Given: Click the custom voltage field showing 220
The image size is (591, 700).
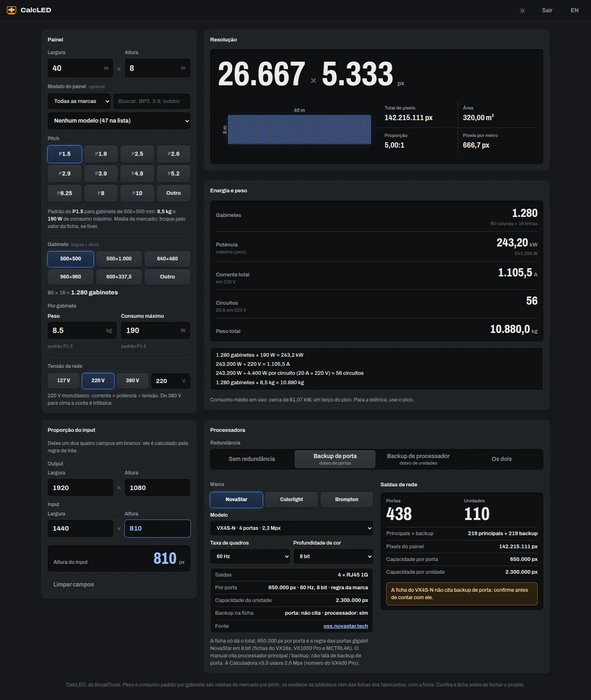Looking at the screenshot, I should click(171, 381).
